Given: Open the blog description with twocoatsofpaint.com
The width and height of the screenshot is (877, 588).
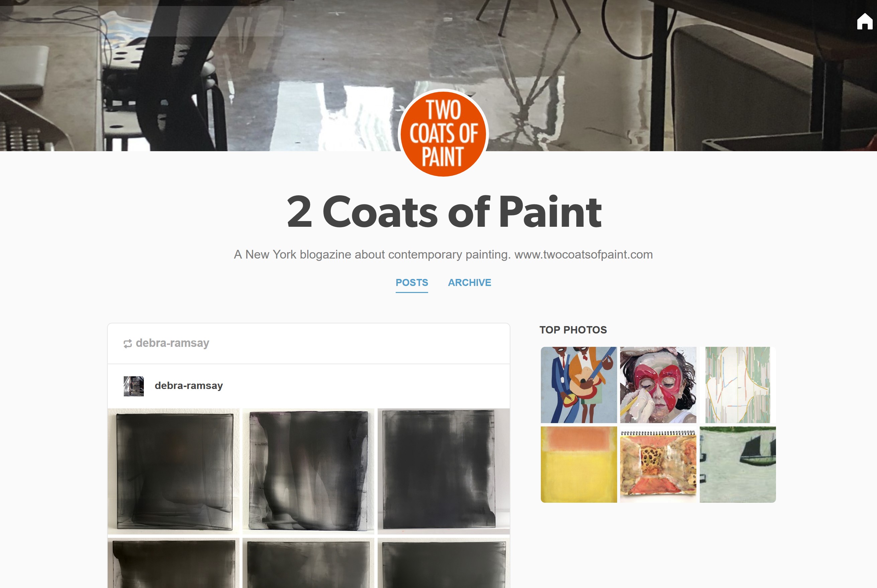Looking at the screenshot, I should point(443,255).
